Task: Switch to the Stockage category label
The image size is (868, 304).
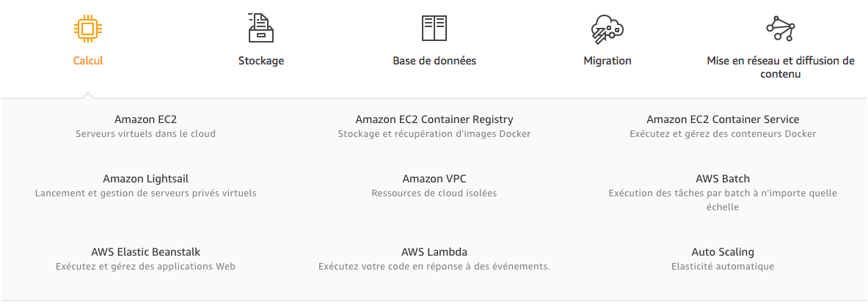Action: [x=260, y=61]
